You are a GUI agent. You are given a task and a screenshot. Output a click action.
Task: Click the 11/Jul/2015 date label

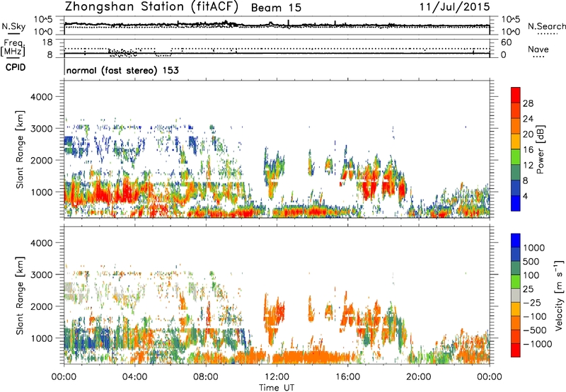pos(454,6)
